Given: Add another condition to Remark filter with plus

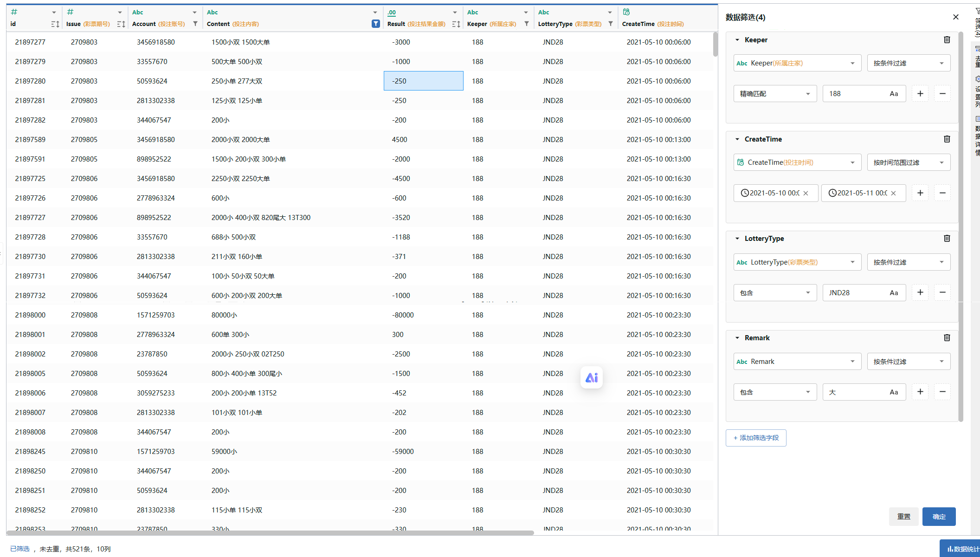Looking at the screenshot, I should (920, 392).
